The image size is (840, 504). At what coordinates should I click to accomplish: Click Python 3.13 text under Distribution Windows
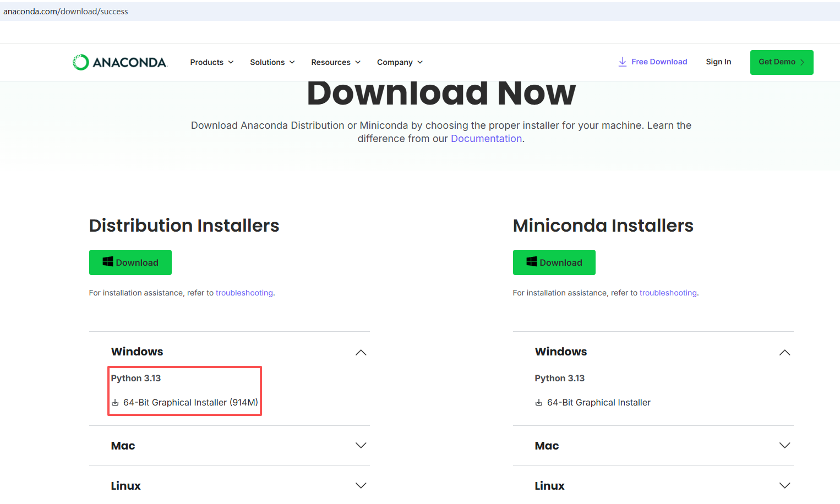click(136, 379)
